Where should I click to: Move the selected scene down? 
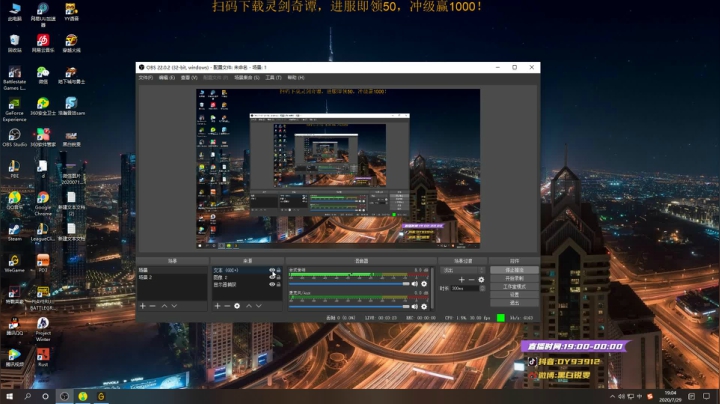[x=174, y=306]
